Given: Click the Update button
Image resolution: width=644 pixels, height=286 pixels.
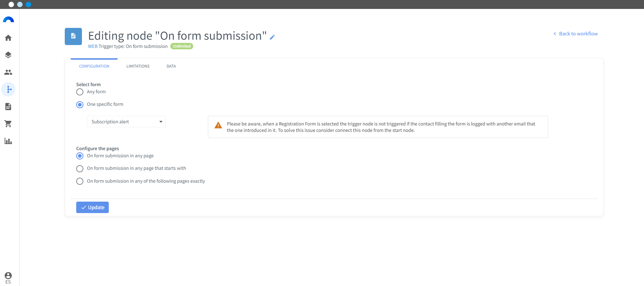Looking at the screenshot, I should coord(92,207).
